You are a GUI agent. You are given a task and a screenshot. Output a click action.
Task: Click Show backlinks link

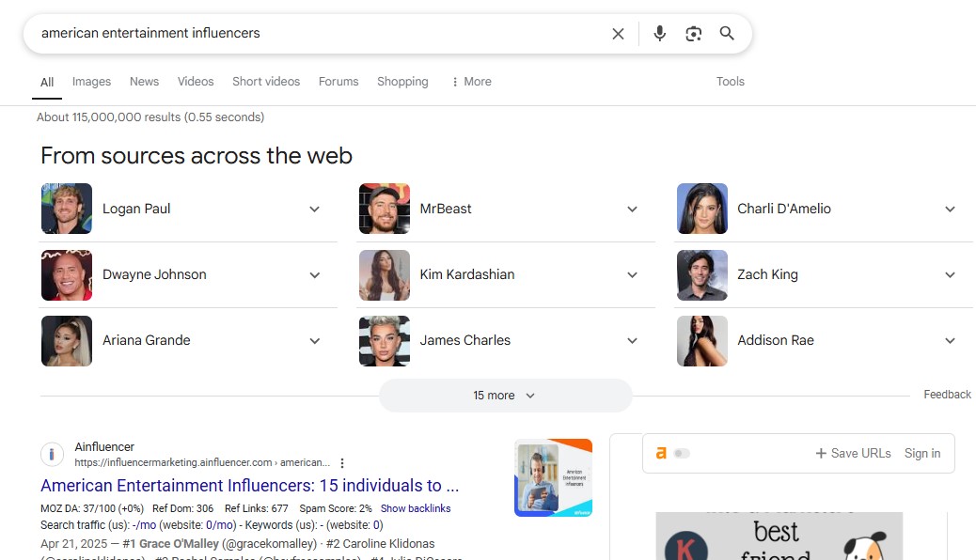416,508
